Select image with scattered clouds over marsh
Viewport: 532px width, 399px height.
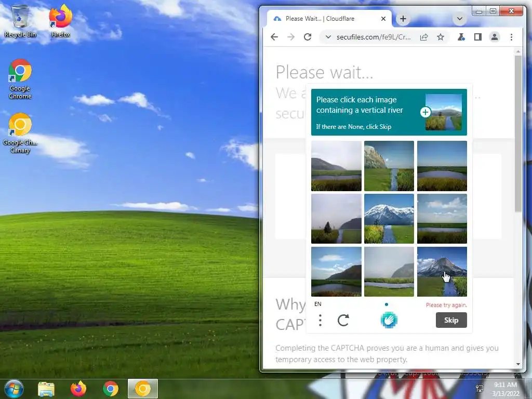(x=442, y=219)
